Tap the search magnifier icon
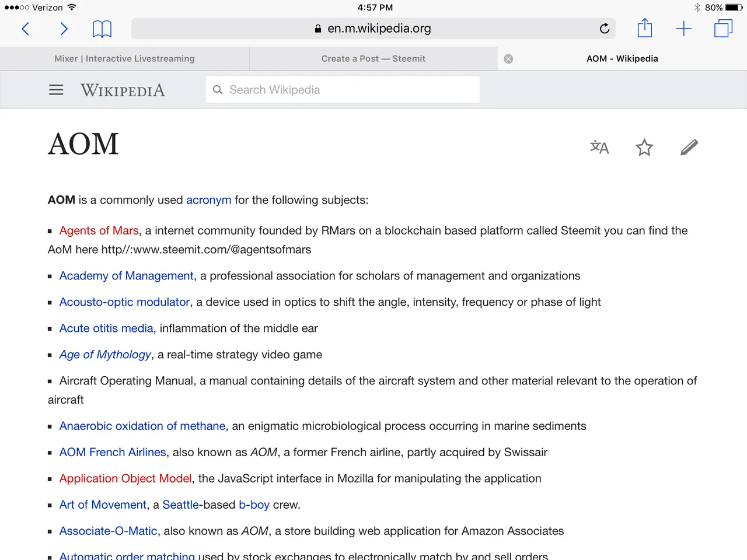747x560 pixels. click(218, 90)
